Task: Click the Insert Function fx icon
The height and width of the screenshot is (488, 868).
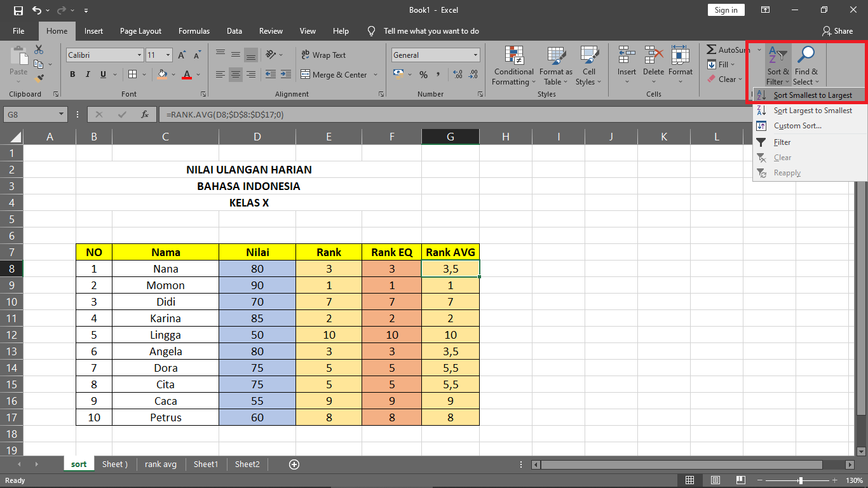Action: click(145, 115)
